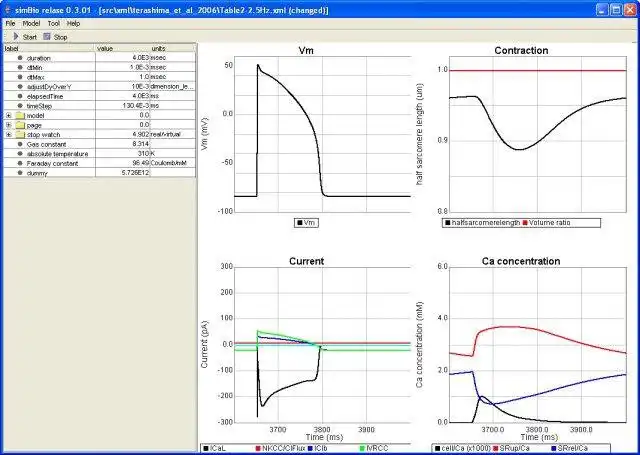Viewport: 640px width, 455px height.
Task: Open the File menu
Action: [10, 24]
